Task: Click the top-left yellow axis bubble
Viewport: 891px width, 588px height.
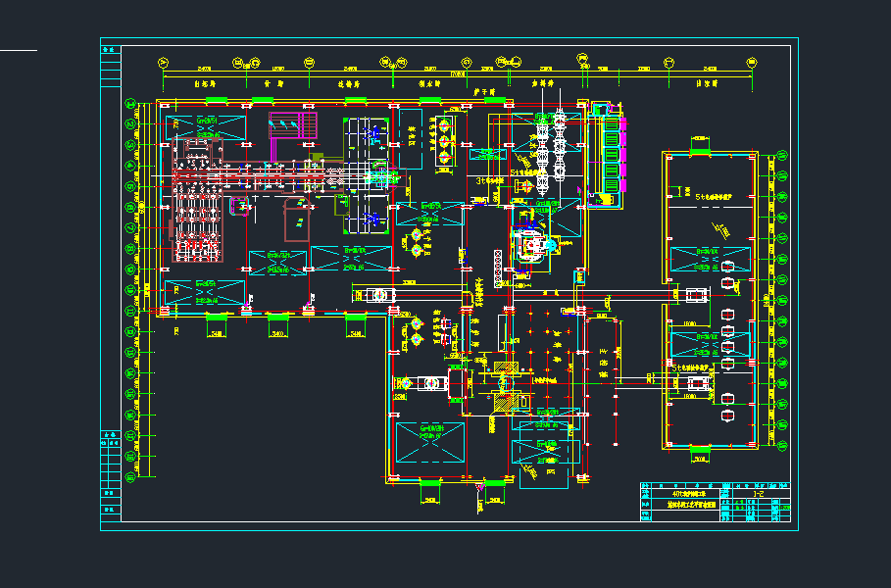Action: pyautogui.click(x=163, y=63)
